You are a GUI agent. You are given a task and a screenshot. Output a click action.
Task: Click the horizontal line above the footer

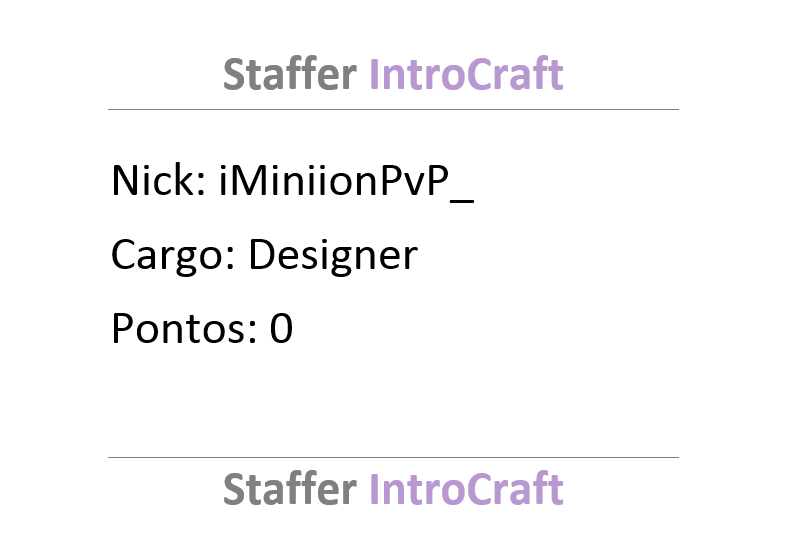point(393,457)
